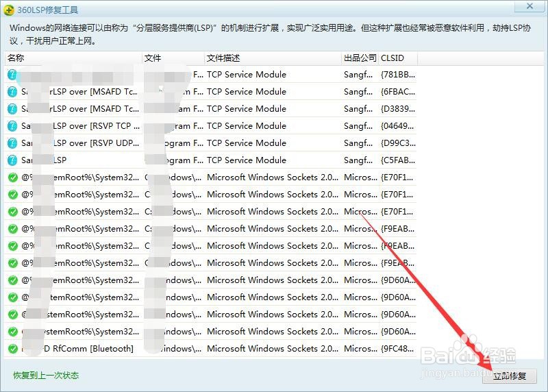The width and height of the screenshot is (548, 392).
Task: Click "Micros..." company in the {9FC48... row
Action: 360,349
